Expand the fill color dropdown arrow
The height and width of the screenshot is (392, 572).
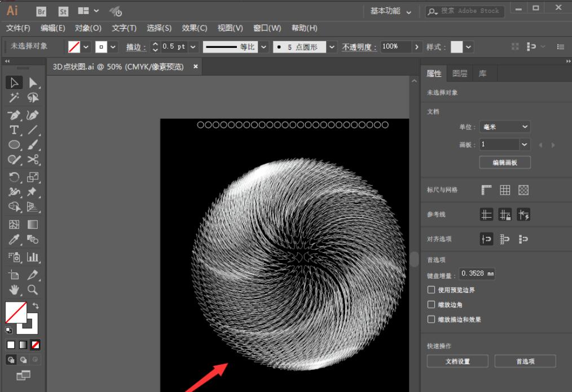pyautogui.click(x=86, y=47)
